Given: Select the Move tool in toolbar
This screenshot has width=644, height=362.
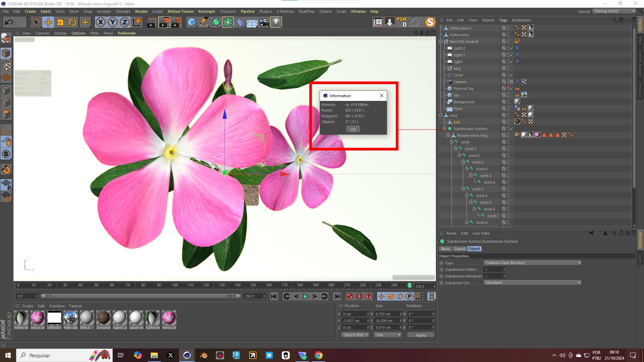Looking at the screenshot, I should click(x=48, y=22).
